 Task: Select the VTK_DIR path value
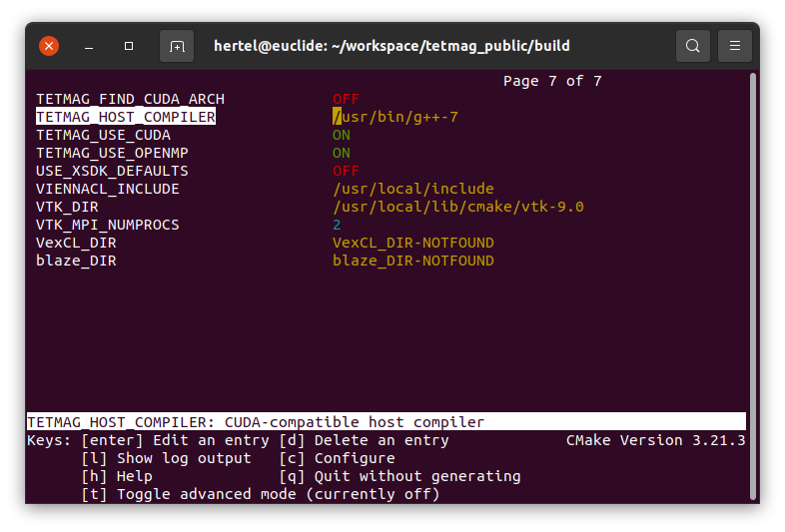click(458, 208)
